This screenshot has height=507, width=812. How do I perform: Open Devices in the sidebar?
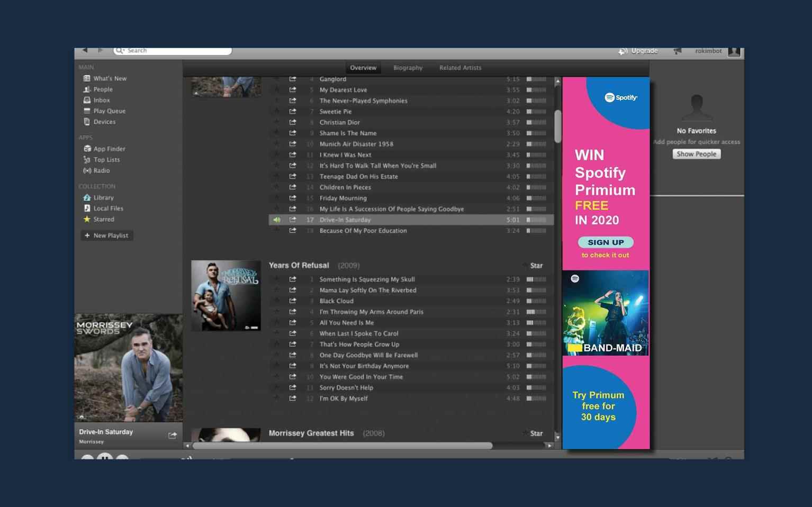99,122
